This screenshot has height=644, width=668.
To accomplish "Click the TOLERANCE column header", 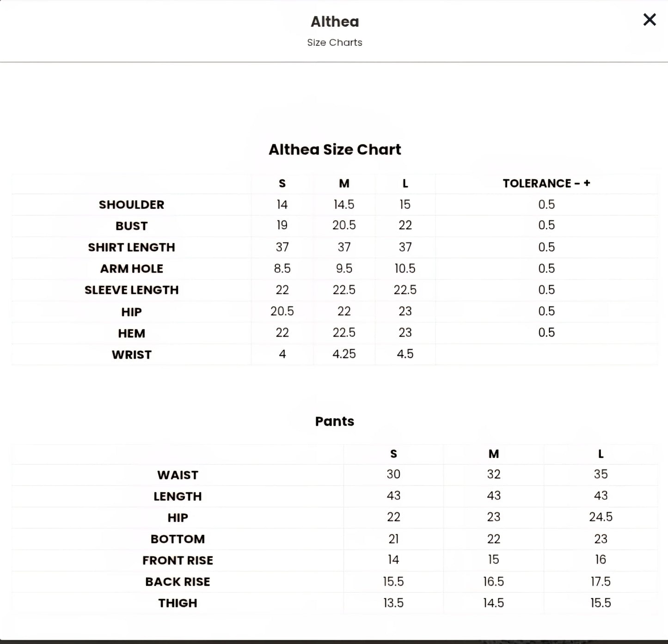I will coord(546,183).
